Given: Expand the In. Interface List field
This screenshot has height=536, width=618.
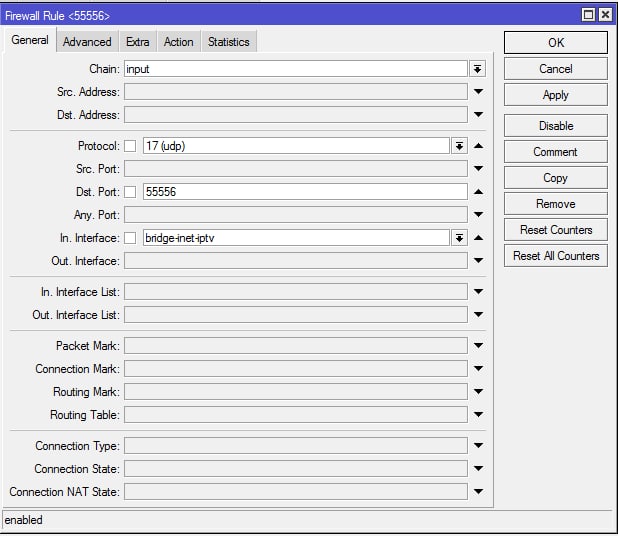Looking at the screenshot, I should click(x=478, y=292).
